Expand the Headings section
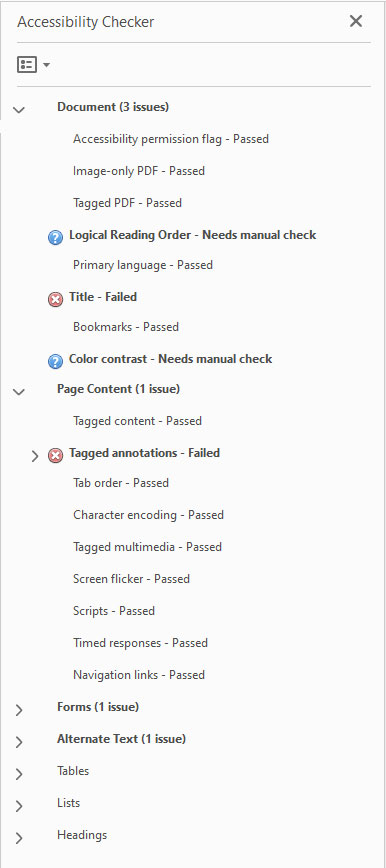Image resolution: width=386 pixels, height=868 pixels. 19,838
